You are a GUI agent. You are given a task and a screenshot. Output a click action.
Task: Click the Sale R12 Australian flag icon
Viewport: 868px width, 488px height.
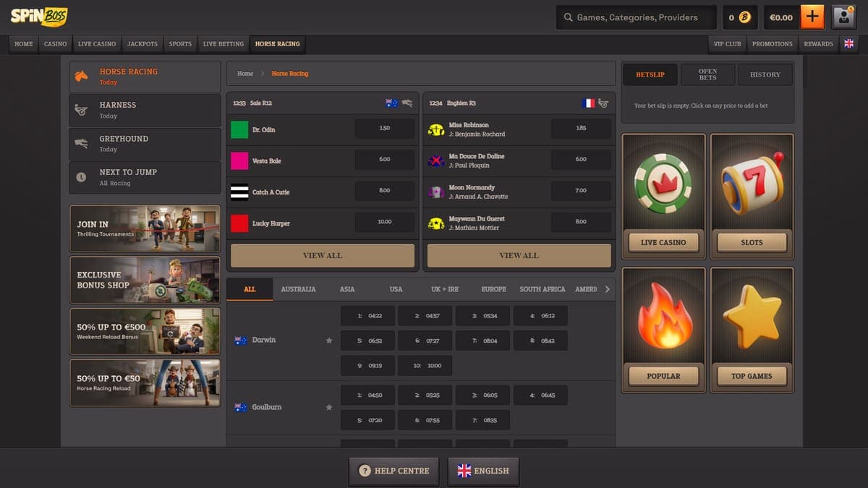tap(392, 103)
